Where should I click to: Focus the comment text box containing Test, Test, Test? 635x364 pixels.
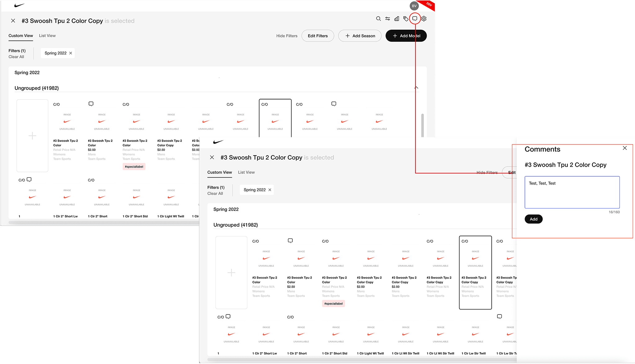coord(572,192)
